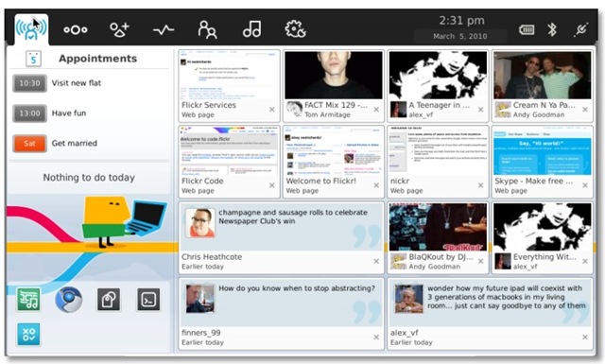The height and width of the screenshot is (364, 605).
Task: Open the Applications icon with plus sign
Action: click(119, 29)
